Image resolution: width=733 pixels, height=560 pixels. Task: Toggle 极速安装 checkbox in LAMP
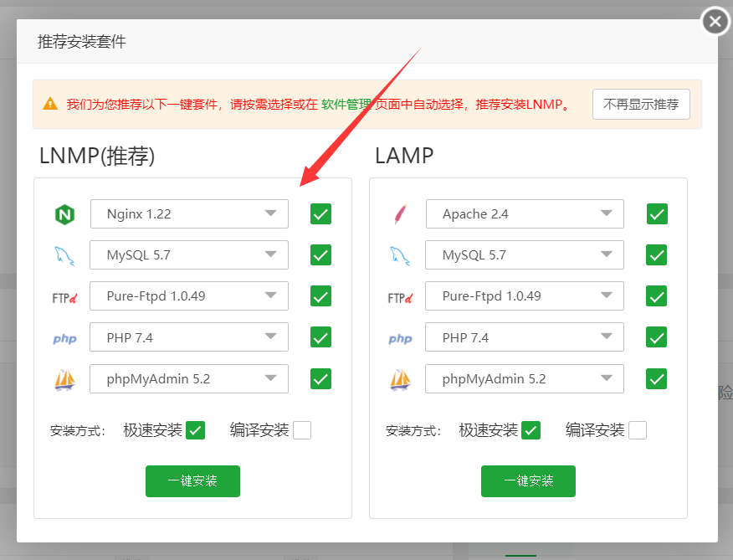click(x=531, y=430)
